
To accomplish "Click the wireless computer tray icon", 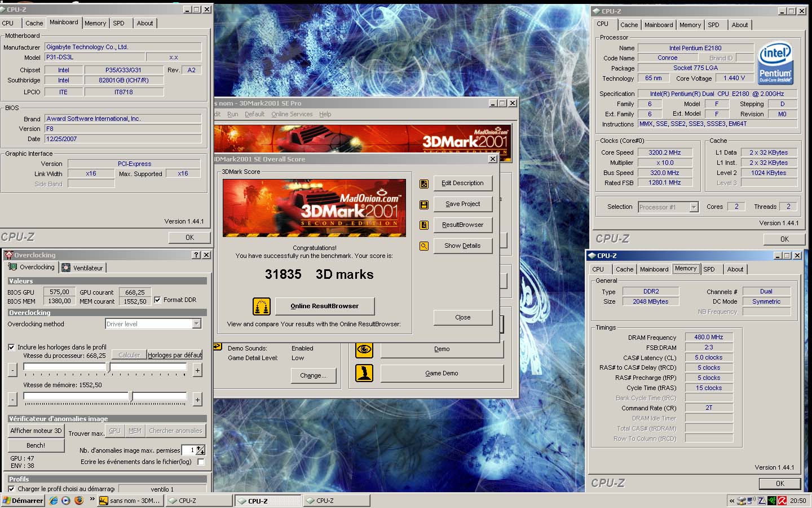I will click(x=752, y=501).
